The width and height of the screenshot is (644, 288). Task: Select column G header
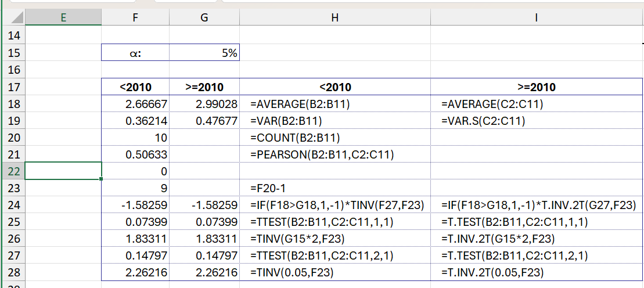[x=204, y=17]
